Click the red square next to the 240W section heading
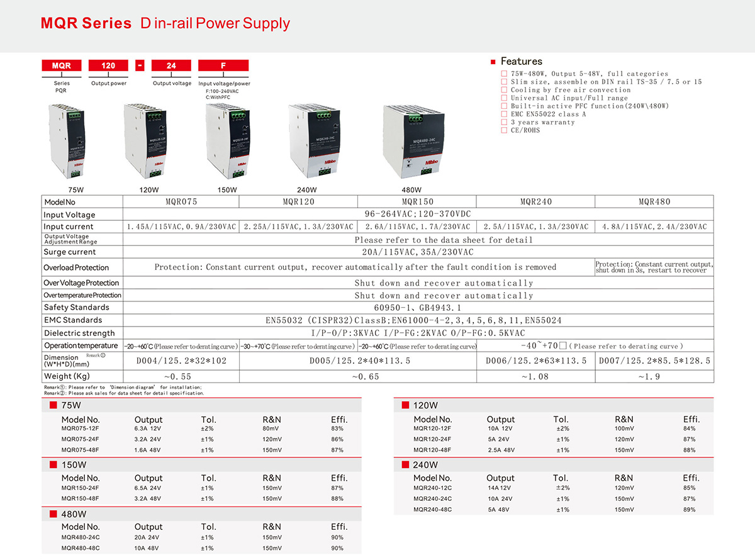The height and width of the screenshot is (560, 755). click(406, 465)
